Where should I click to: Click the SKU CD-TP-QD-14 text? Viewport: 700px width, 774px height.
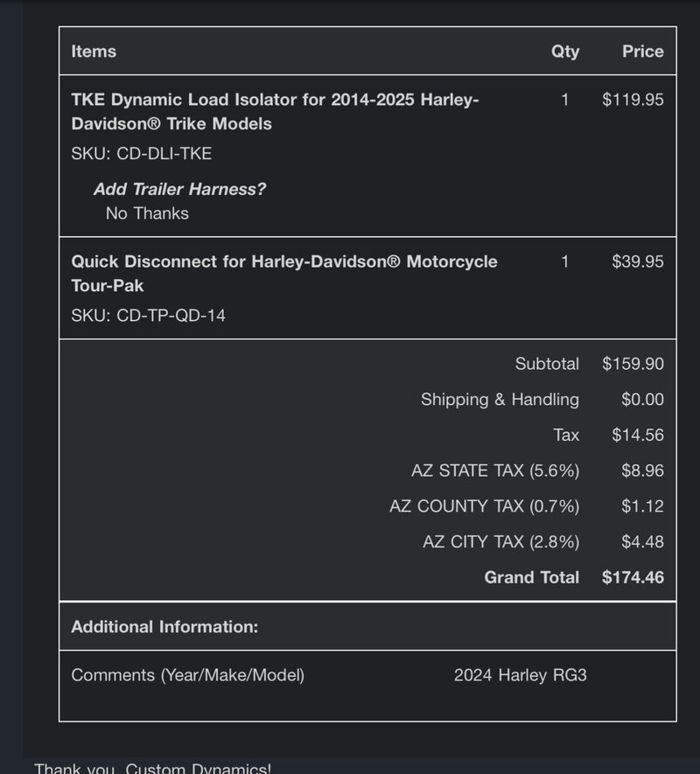[x=148, y=315]
